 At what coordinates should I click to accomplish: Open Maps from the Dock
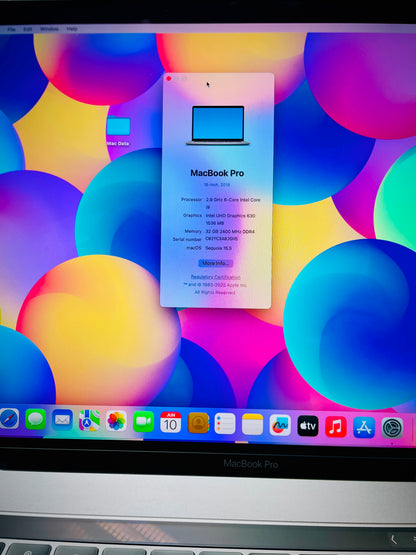click(x=89, y=420)
